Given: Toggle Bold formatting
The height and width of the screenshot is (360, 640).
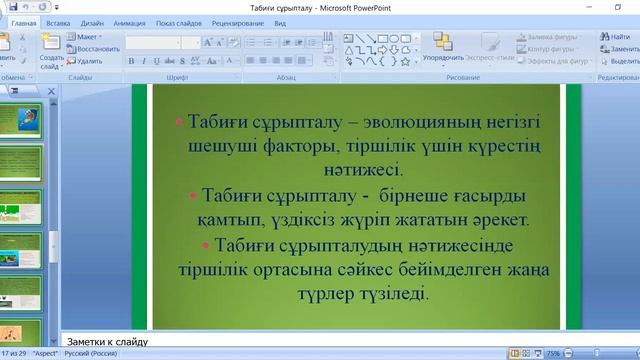Looking at the screenshot, I should [x=131, y=61].
